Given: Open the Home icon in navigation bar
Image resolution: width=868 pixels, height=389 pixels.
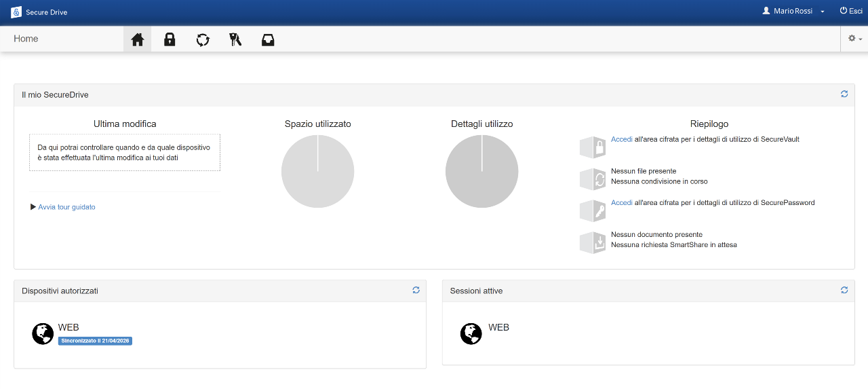Looking at the screenshot, I should (138, 39).
